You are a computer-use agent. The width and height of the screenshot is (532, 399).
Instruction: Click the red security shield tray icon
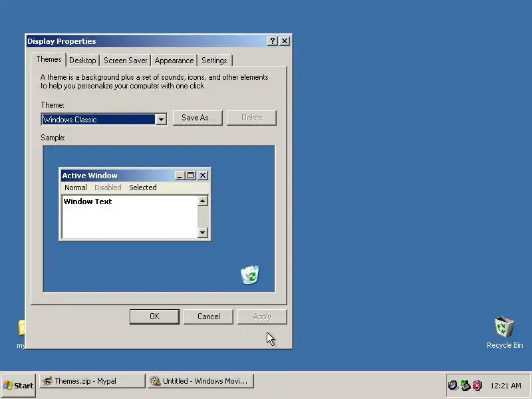(x=477, y=386)
